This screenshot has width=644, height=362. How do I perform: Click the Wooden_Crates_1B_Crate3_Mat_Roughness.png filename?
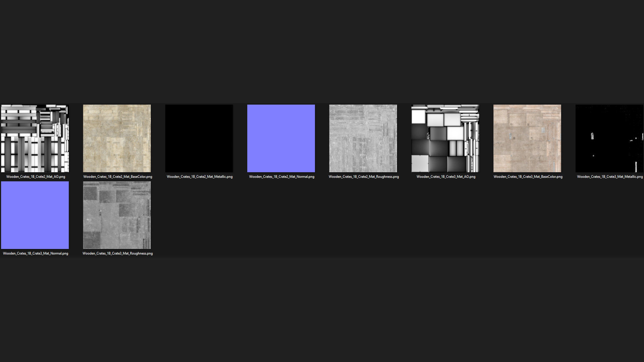point(118,253)
